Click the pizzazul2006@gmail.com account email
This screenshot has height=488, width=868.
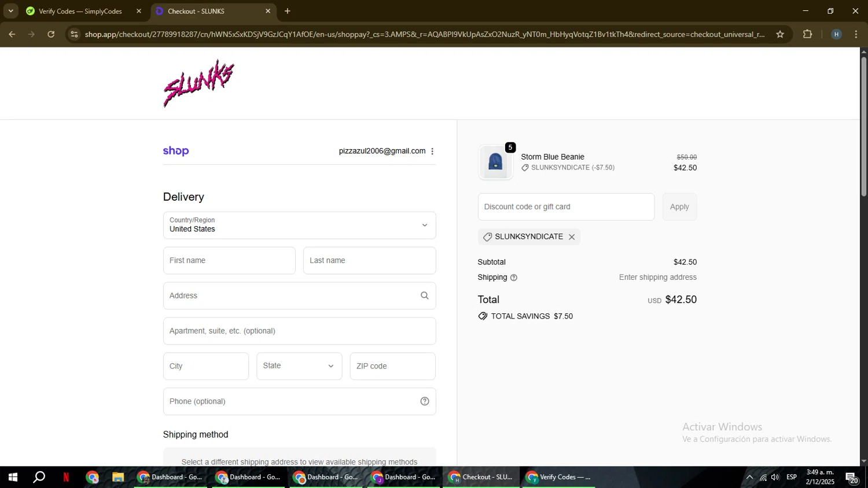pos(382,151)
